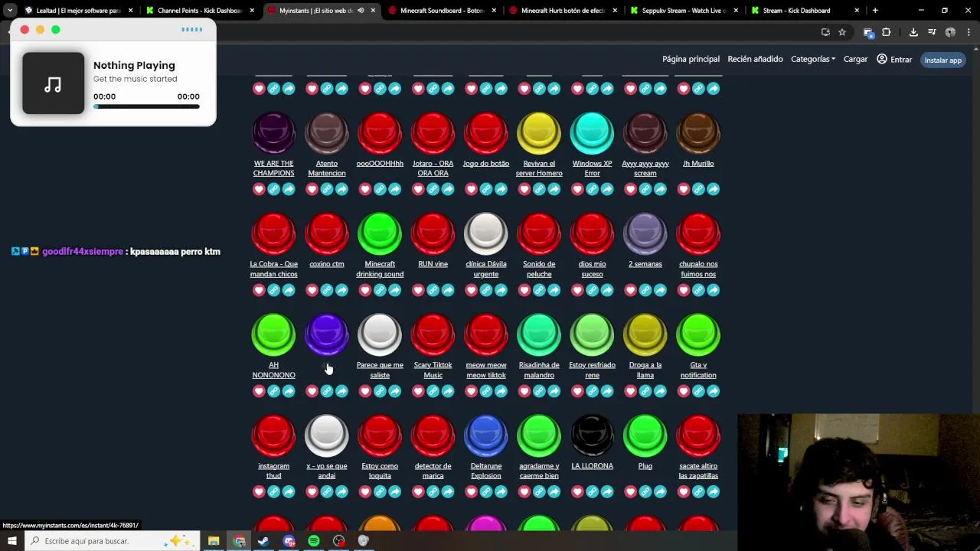Open Recién añadido page
The width and height of the screenshot is (980, 551).
click(x=755, y=59)
